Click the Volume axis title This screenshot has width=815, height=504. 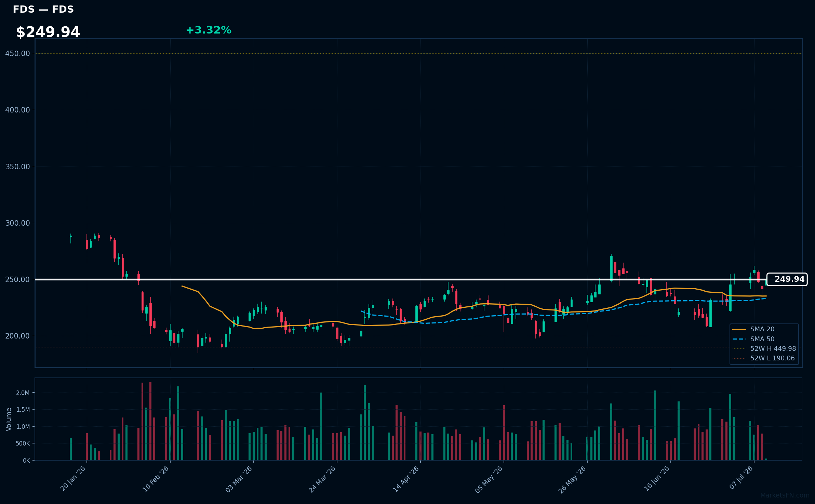point(9,419)
